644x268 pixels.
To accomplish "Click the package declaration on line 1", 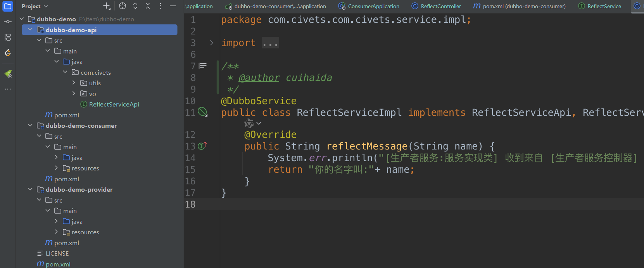I will (346, 19).
